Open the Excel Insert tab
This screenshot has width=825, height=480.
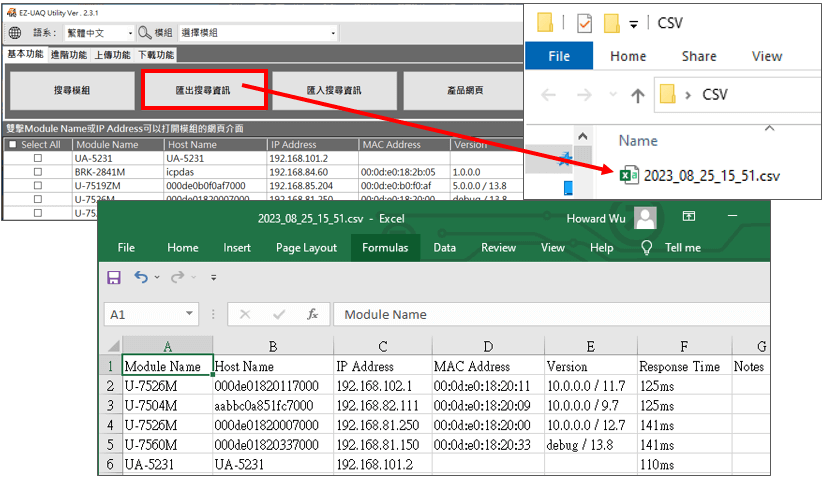point(237,247)
